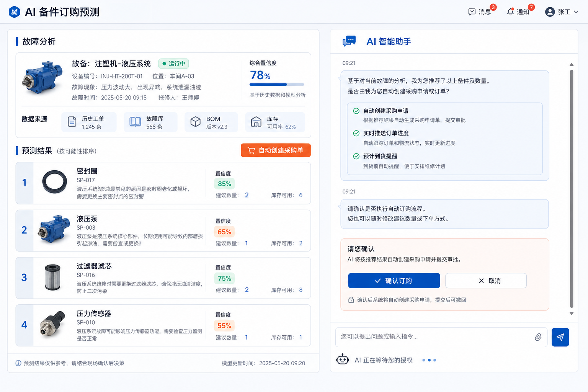
Task: Click the chat panel scrollbar thumb
Action: pyautogui.click(x=572, y=189)
